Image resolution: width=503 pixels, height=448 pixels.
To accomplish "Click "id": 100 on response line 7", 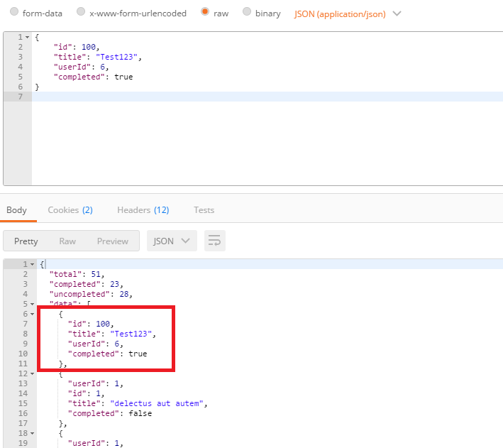I will 91,324.
